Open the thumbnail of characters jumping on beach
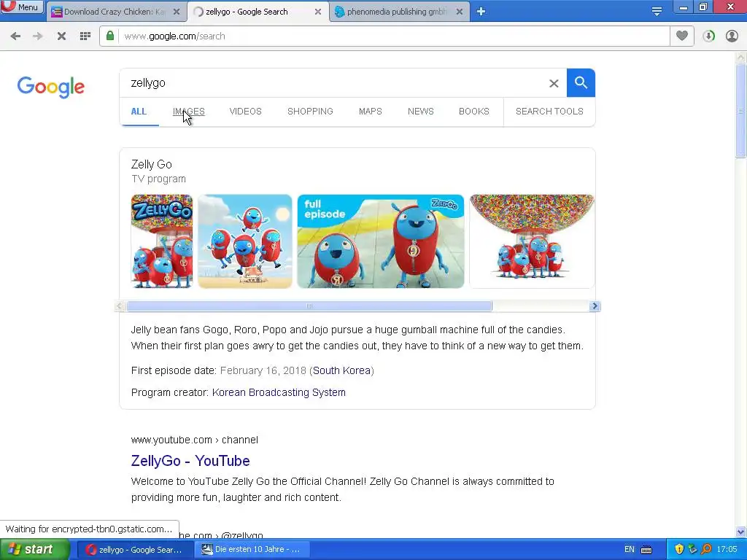 (x=245, y=241)
